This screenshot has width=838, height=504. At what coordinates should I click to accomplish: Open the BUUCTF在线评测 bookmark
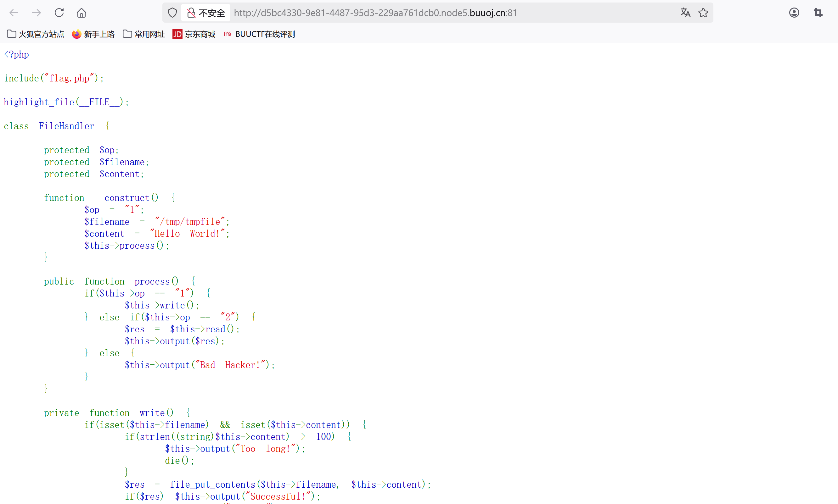260,34
